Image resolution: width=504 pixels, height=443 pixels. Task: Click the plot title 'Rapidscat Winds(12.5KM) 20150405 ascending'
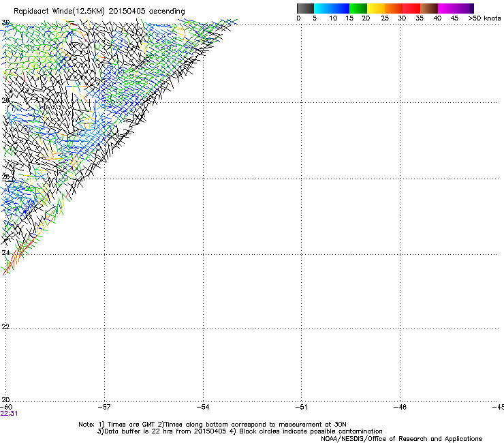pyautogui.click(x=99, y=12)
